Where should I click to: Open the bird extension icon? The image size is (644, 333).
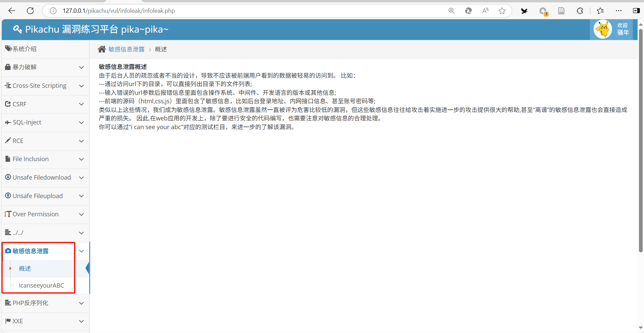(x=524, y=11)
